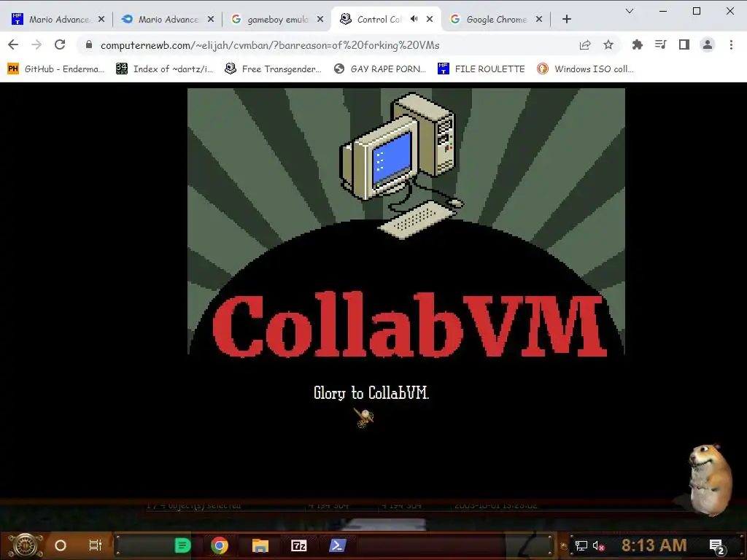Open the media control icon in the toolbar
747x560 pixels.
[660, 44]
